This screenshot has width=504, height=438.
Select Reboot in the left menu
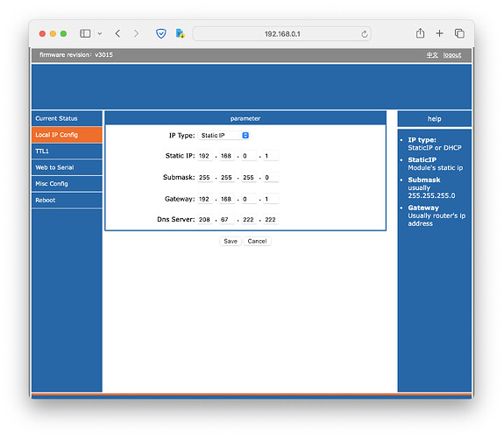[67, 201]
